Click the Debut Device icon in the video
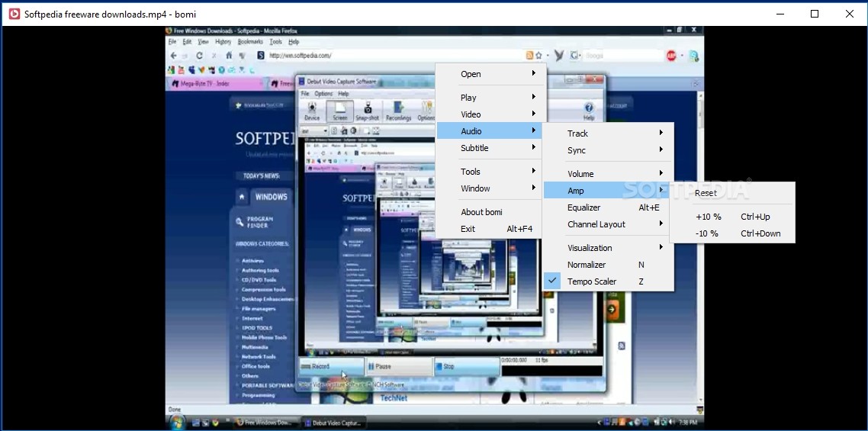The width and height of the screenshot is (868, 431). click(x=312, y=111)
